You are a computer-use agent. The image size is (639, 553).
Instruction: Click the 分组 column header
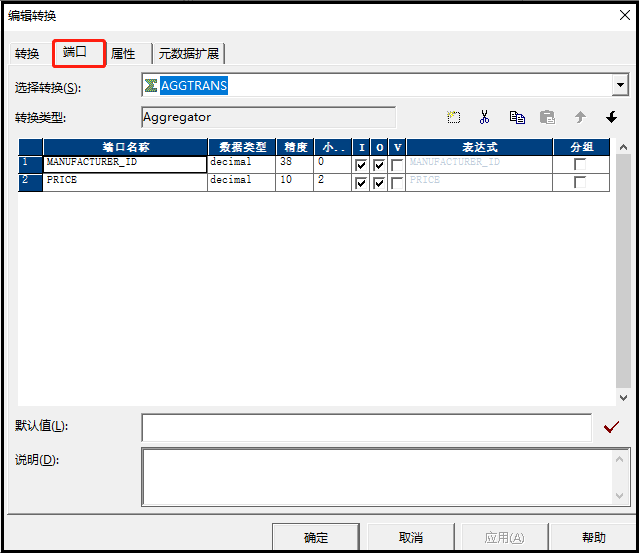point(581,147)
